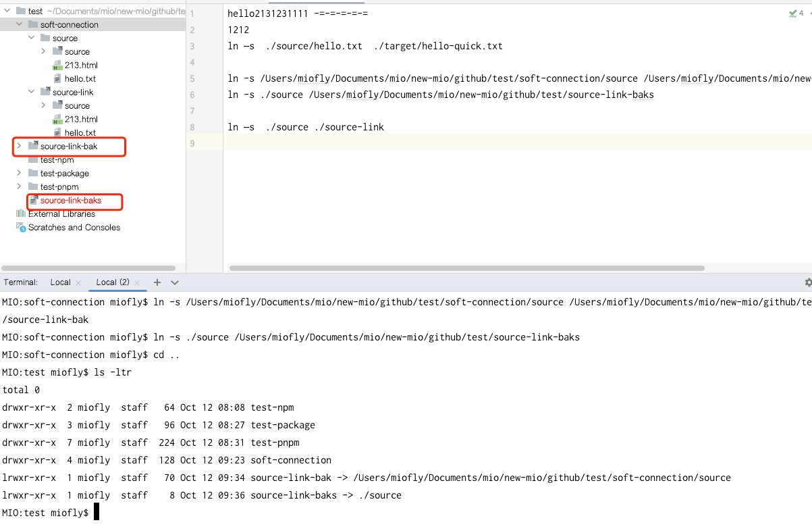Collapse the source-link folder
The width and height of the screenshot is (812, 531).
coord(31,92)
